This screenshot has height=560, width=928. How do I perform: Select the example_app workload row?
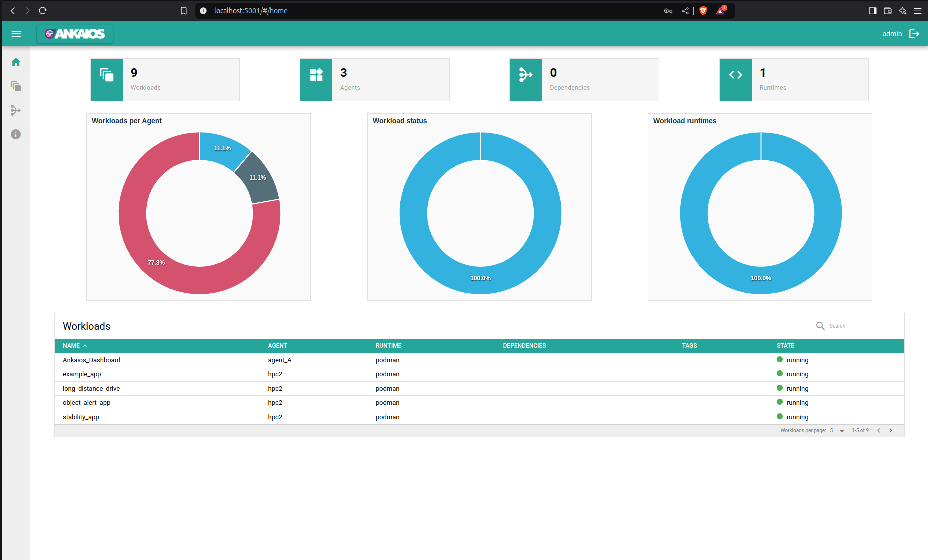[x=479, y=374]
